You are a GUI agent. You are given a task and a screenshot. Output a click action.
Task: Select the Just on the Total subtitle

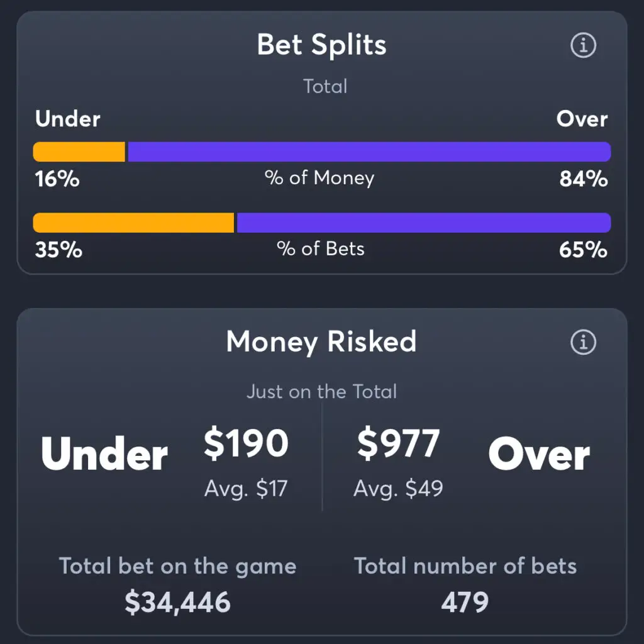[x=322, y=391]
